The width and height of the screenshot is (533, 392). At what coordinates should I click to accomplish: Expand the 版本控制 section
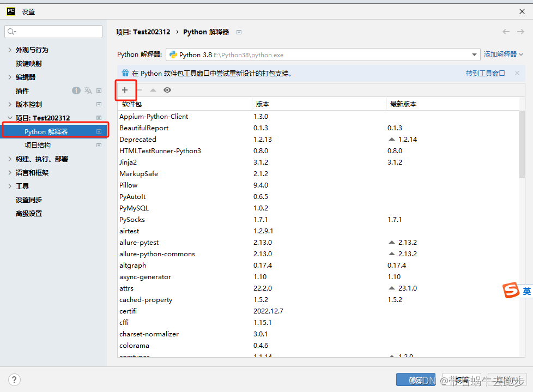[10, 104]
